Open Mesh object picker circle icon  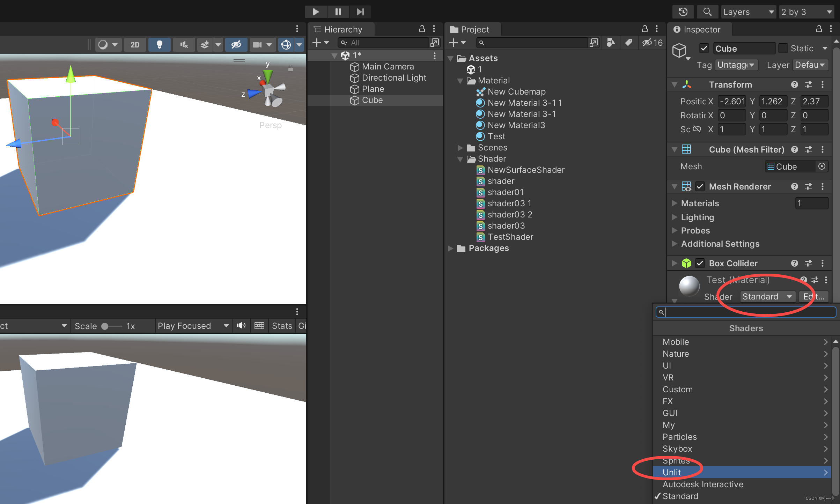pyautogui.click(x=822, y=166)
